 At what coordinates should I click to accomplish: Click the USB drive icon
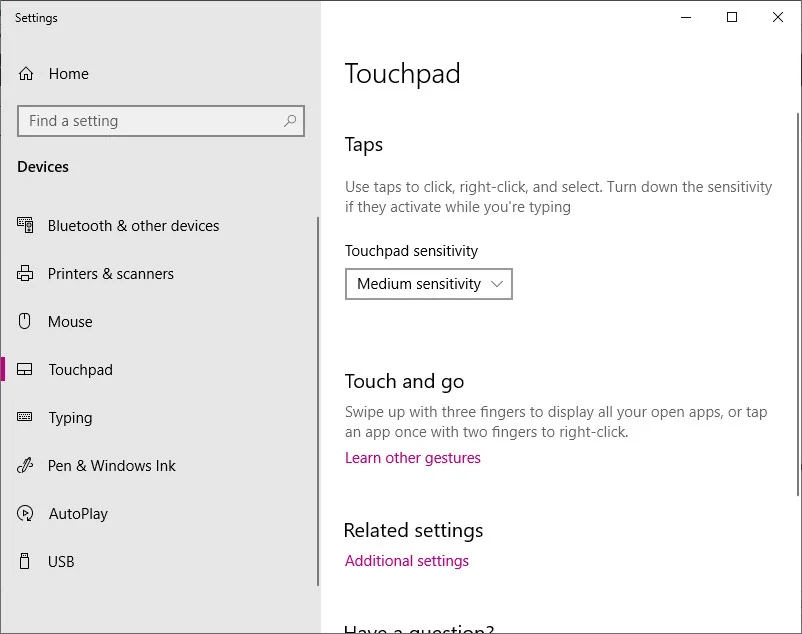(x=25, y=561)
